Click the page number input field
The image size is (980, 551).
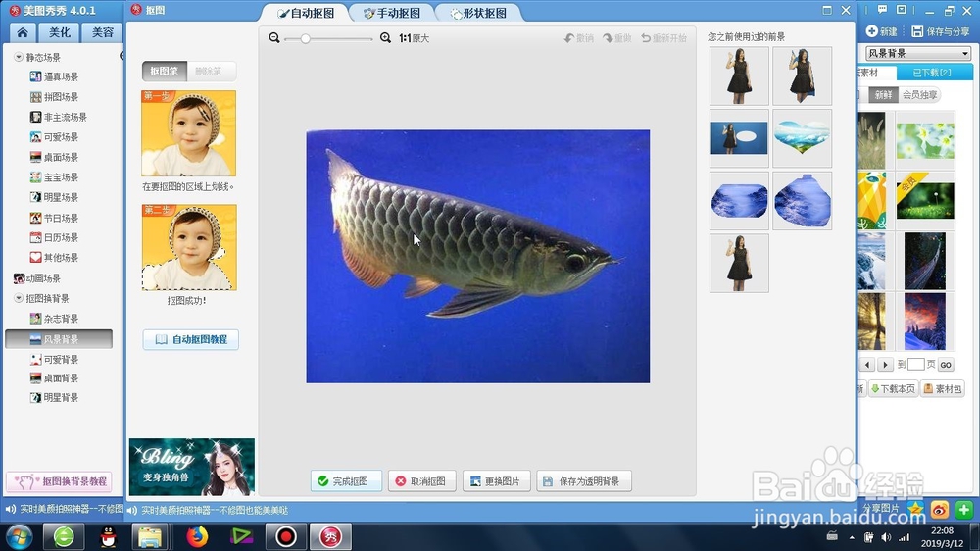[915, 365]
